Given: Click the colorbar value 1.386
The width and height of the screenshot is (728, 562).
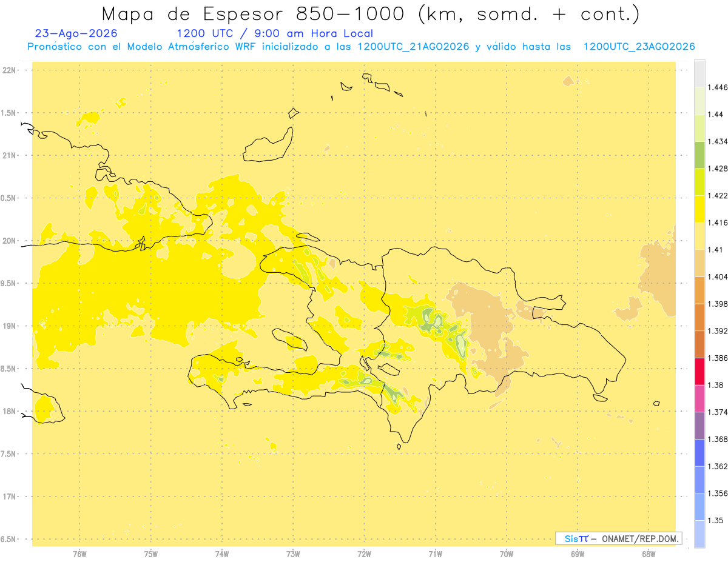Looking at the screenshot, I should pyautogui.click(x=718, y=358).
